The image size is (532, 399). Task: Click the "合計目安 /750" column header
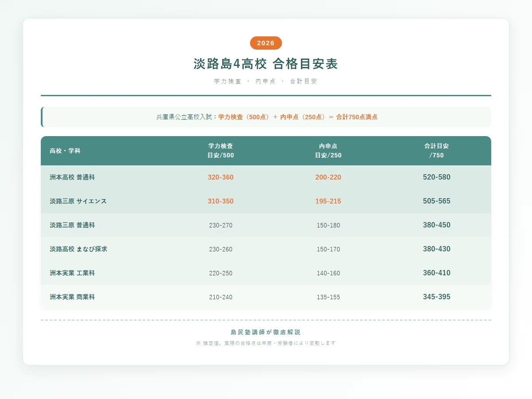click(437, 151)
